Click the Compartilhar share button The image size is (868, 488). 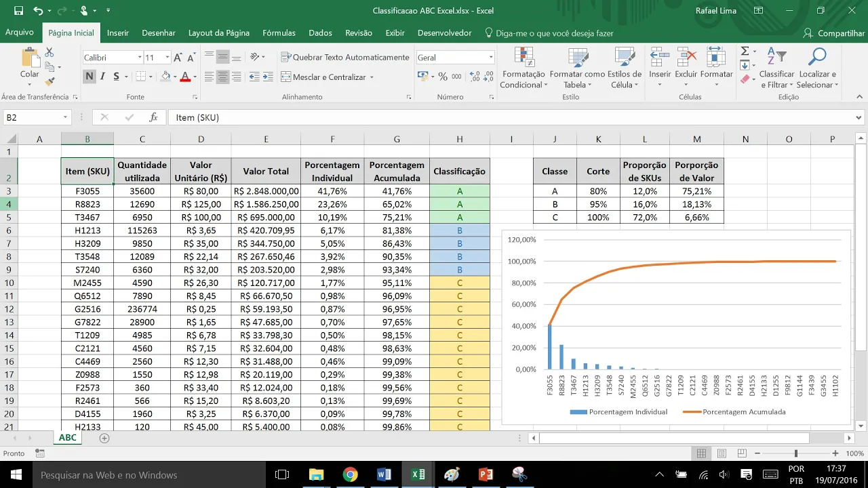tap(834, 33)
